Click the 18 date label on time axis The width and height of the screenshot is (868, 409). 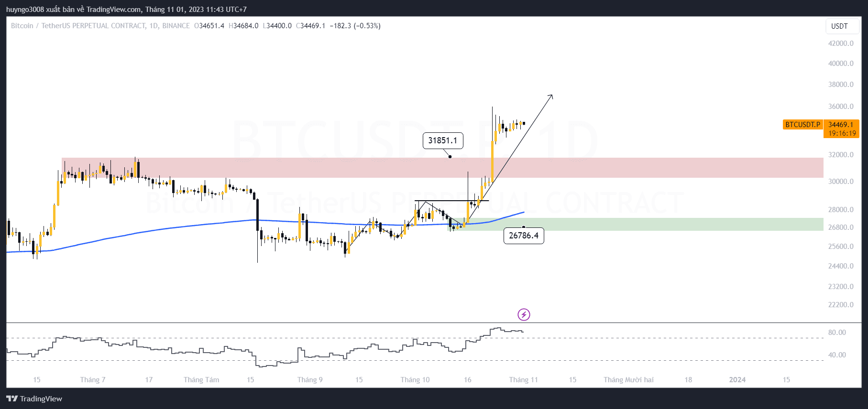pos(688,380)
